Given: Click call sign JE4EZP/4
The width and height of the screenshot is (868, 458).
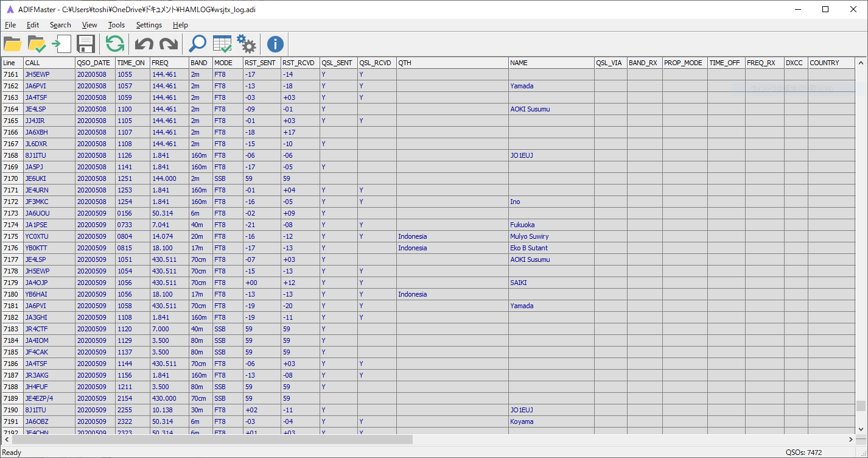Looking at the screenshot, I should (49, 398).
